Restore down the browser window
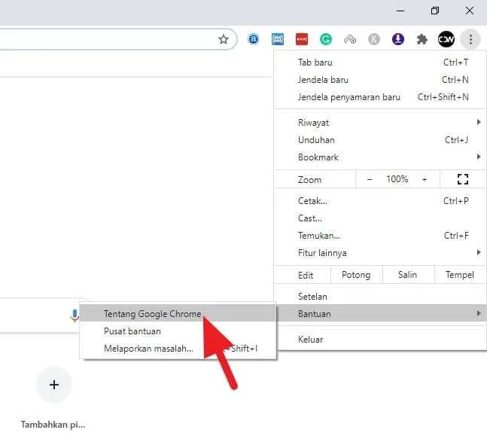487x448 pixels. point(435,11)
